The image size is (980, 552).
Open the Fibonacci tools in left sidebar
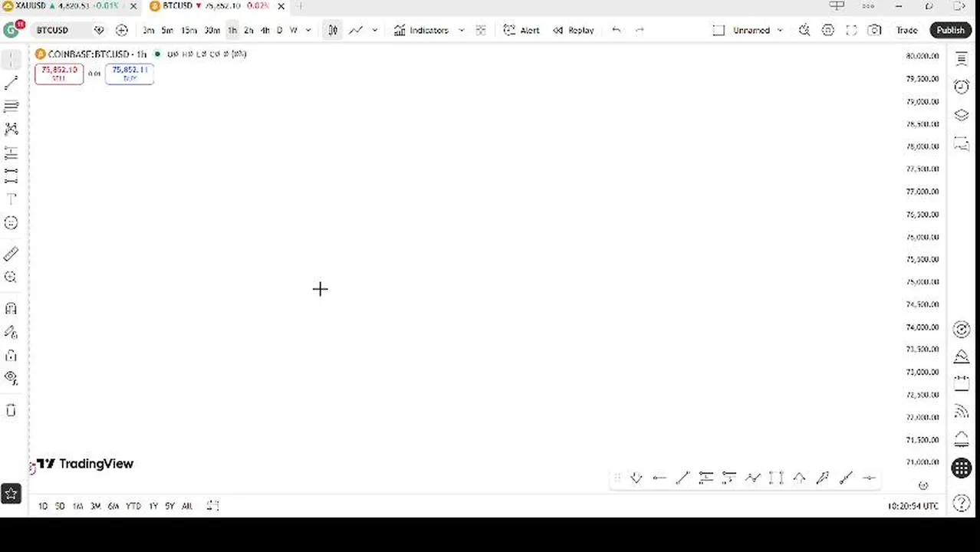pyautogui.click(x=11, y=106)
